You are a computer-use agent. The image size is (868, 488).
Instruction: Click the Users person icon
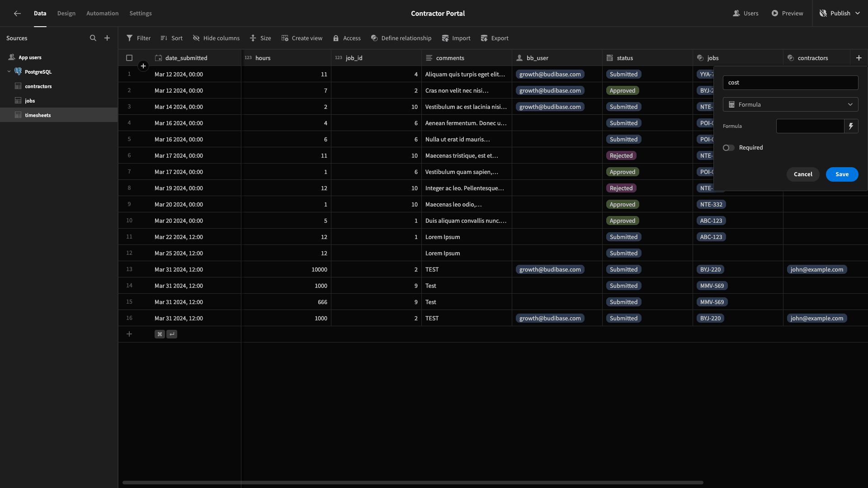pos(736,13)
